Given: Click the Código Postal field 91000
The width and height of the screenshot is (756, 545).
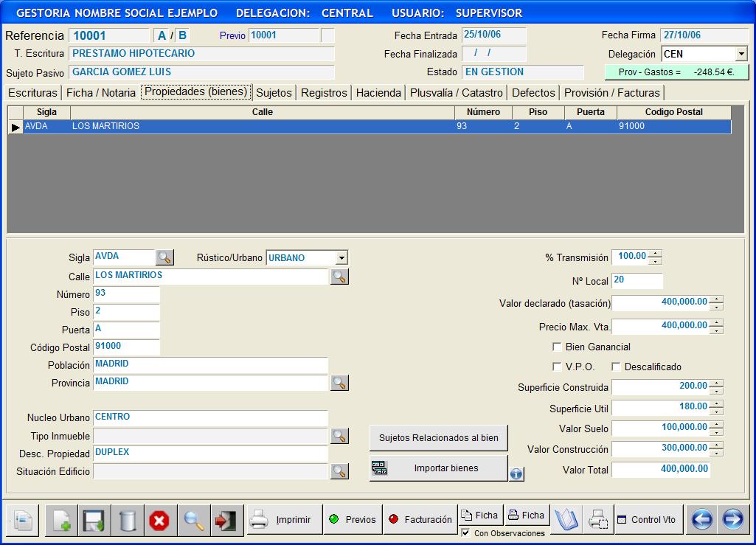Looking at the screenshot, I should 126,347.
